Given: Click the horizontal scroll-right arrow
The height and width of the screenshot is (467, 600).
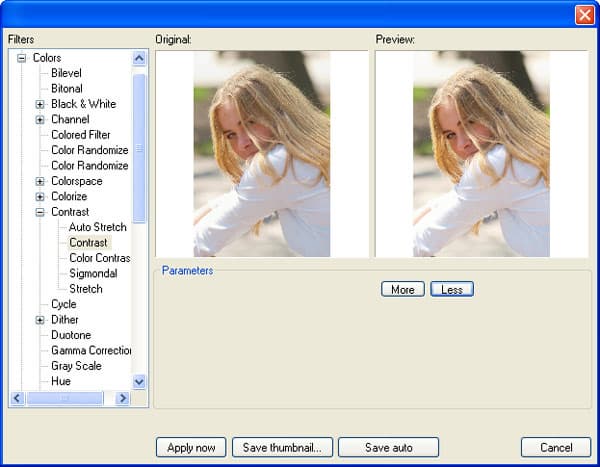Looking at the screenshot, I should [x=122, y=398].
